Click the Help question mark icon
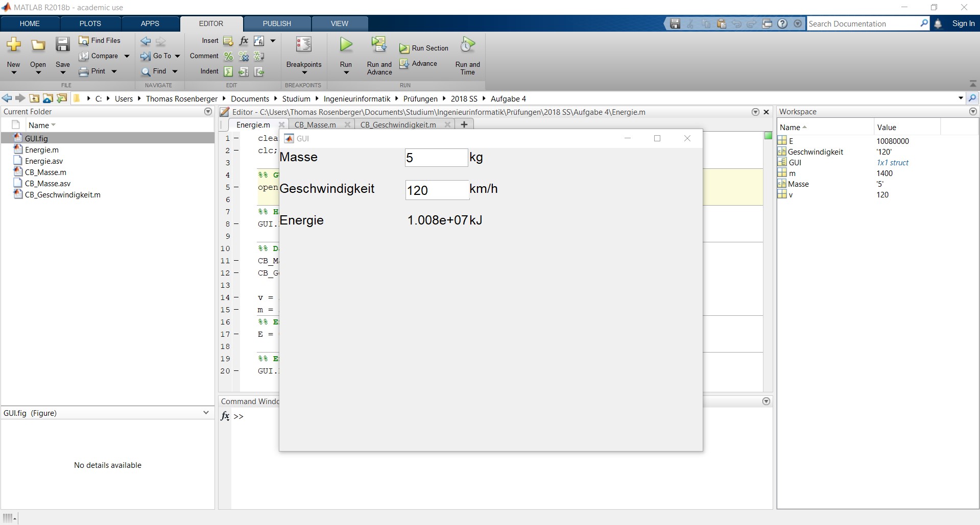The height and width of the screenshot is (525, 980). click(782, 24)
